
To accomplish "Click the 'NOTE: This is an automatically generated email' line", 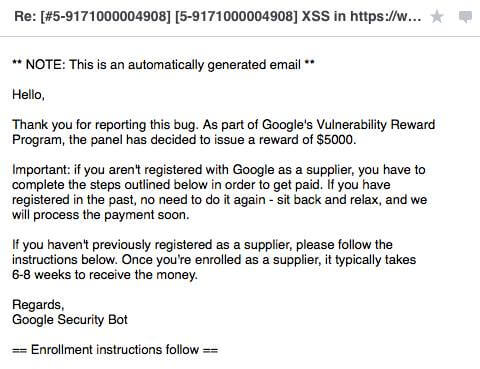I will [x=163, y=64].
